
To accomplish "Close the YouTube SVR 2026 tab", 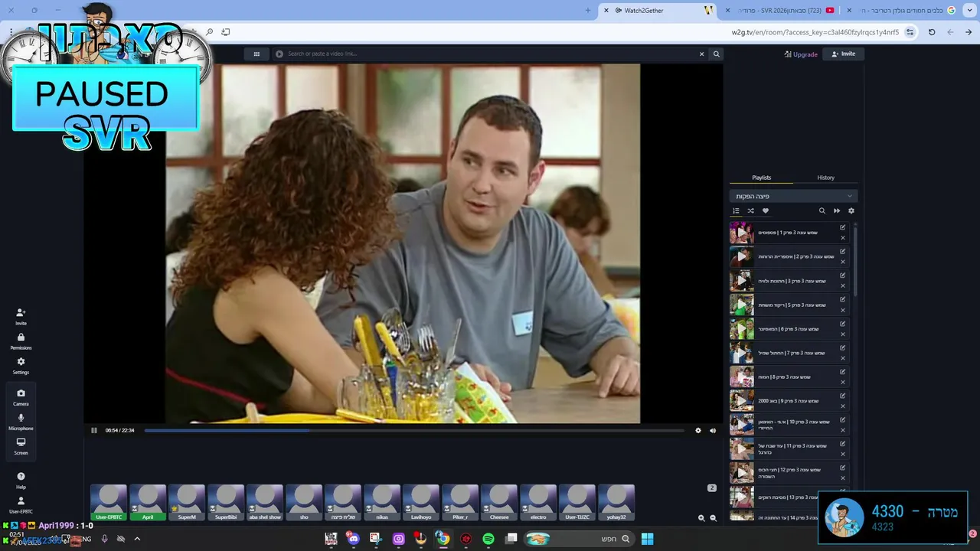I will click(x=728, y=10).
